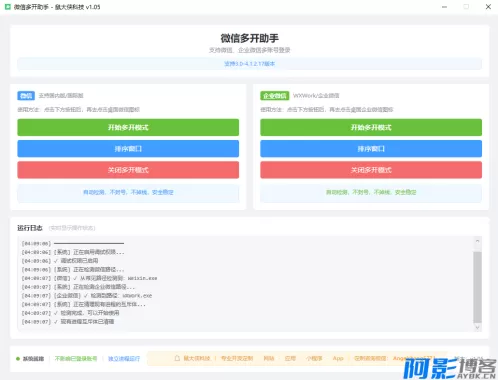Click 鼠大侠科技 in the bottom banner
The height and width of the screenshot is (380, 498).
point(197,358)
